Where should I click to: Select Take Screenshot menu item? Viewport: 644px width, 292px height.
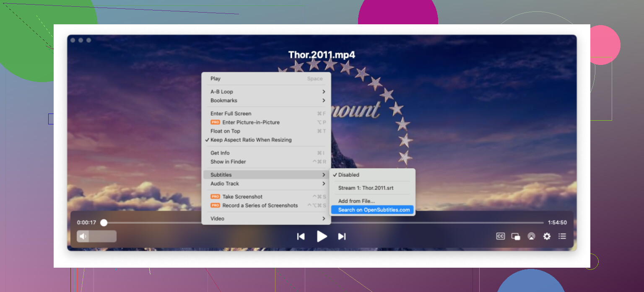click(x=266, y=196)
